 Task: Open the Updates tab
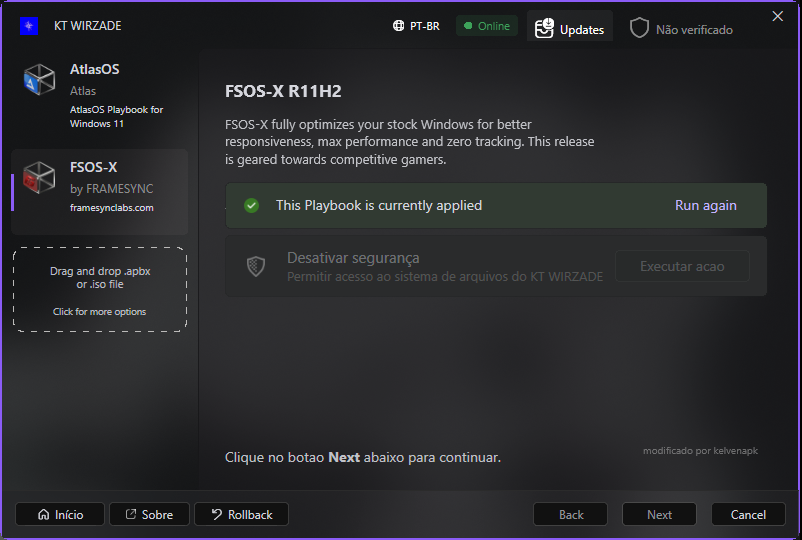(x=570, y=28)
